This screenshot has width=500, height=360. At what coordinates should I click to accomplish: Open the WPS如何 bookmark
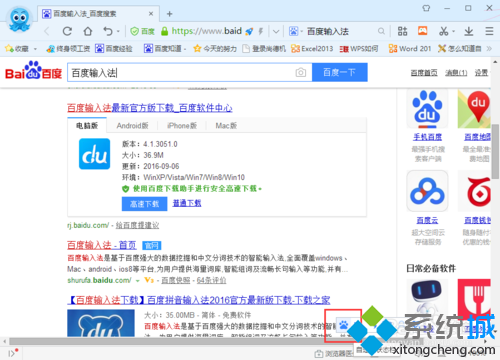[359, 49]
